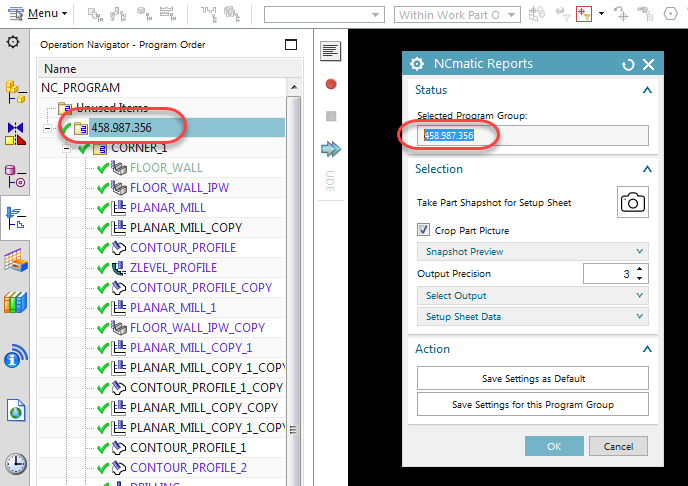Open Constraint Navigator sidebar tab
Image resolution: width=688 pixels, height=486 pixels.
15,134
